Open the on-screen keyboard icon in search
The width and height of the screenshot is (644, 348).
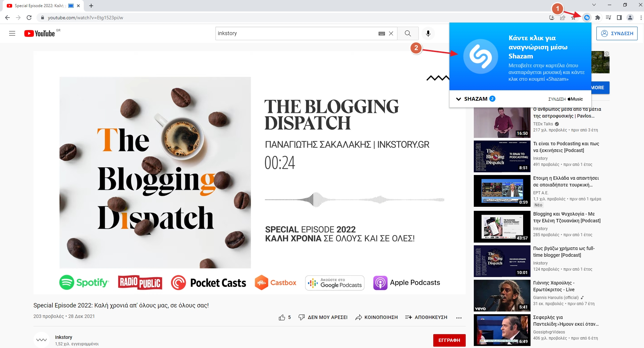coord(381,33)
